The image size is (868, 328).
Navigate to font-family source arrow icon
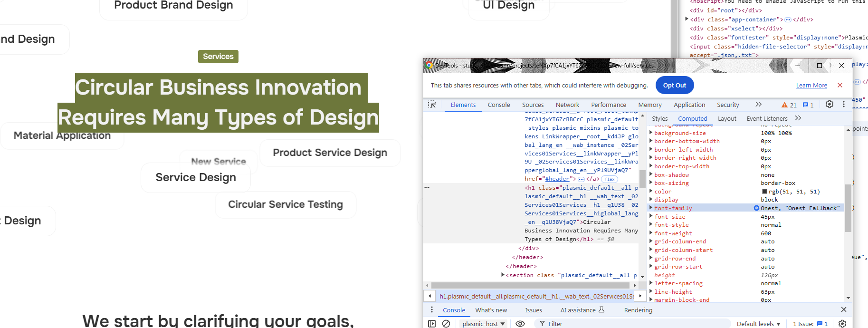[x=756, y=208]
